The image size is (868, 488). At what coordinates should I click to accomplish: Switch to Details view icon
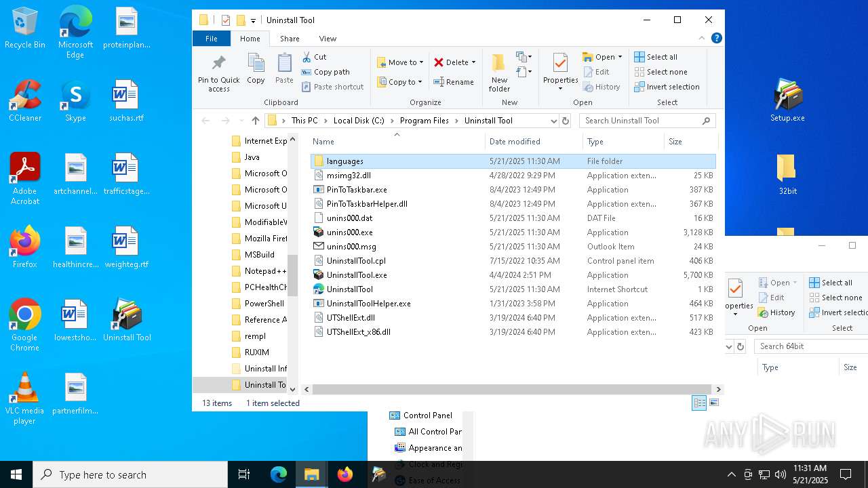(x=699, y=403)
